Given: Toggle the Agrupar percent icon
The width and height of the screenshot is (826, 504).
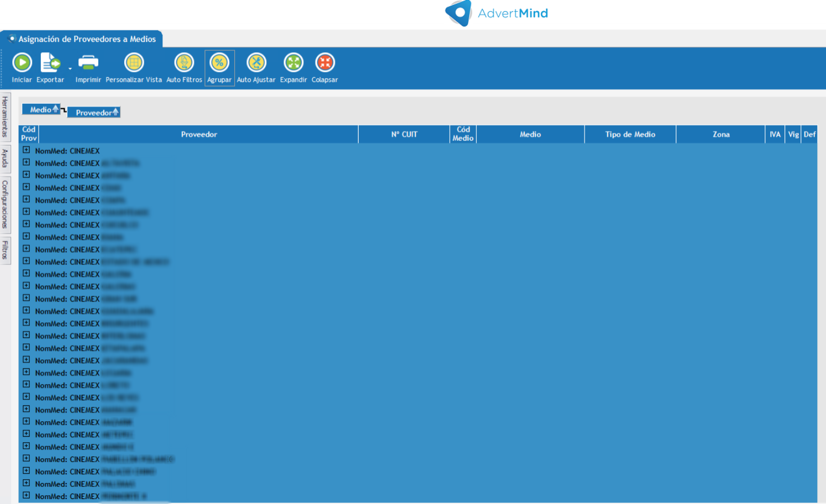Looking at the screenshot, I should tap(219, 63).
